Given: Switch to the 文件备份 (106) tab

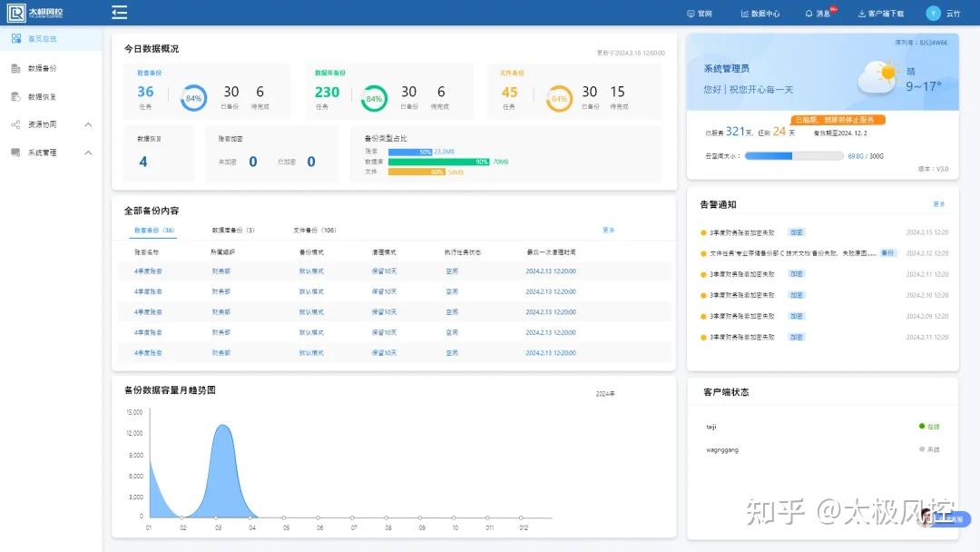Looking at the screenshot, I should (314, 231).
